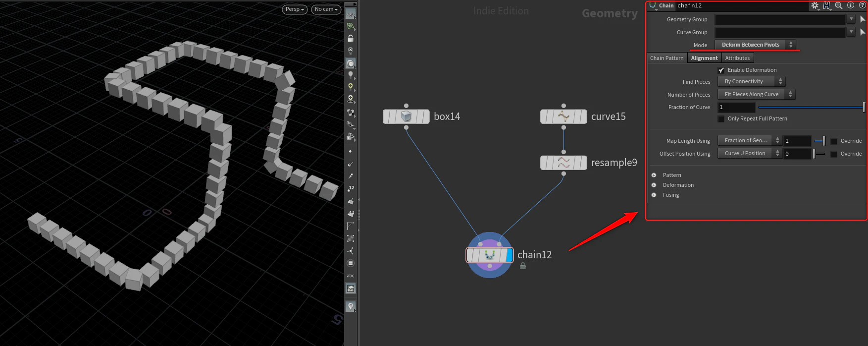Viewport: 868px width, 346px height.
Task: Open the Number of Pieces dropdown
Action: click(756, 94)
